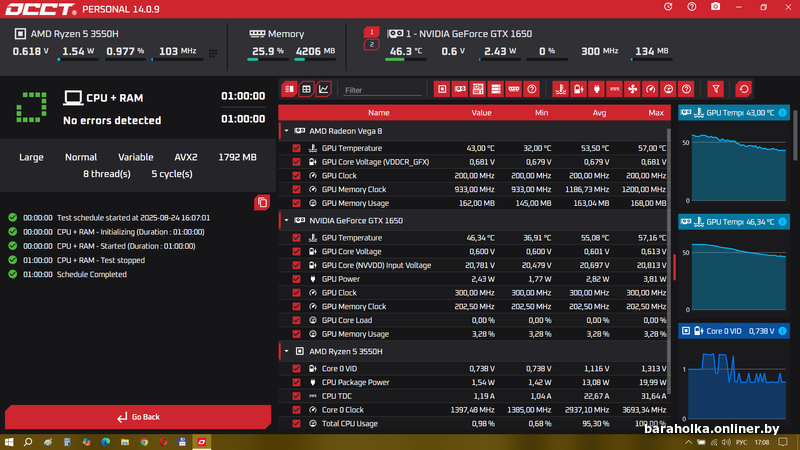Uncheck the GPU Power sensor checkbox
Viewport: 800px width, 450px height.
pyautogui.click(x=296, y=279)
